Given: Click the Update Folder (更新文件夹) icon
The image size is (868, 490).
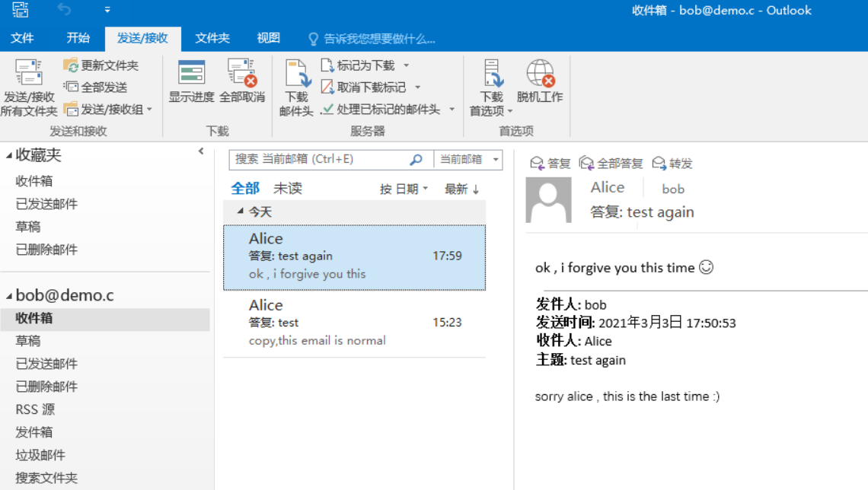Looking at the screenshot, I should (71, 65).
